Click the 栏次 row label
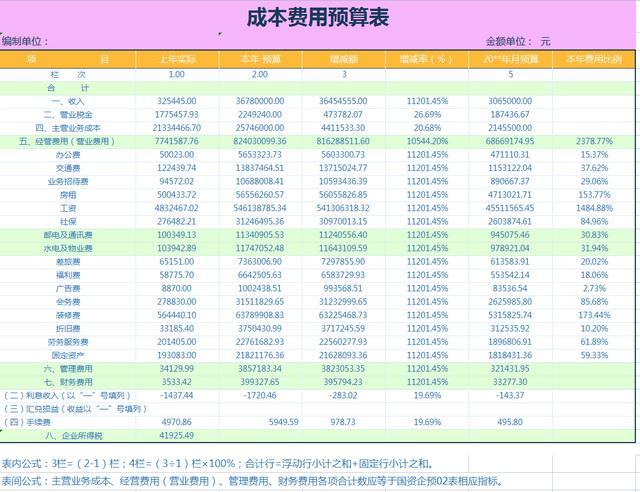 pos(68,75)
